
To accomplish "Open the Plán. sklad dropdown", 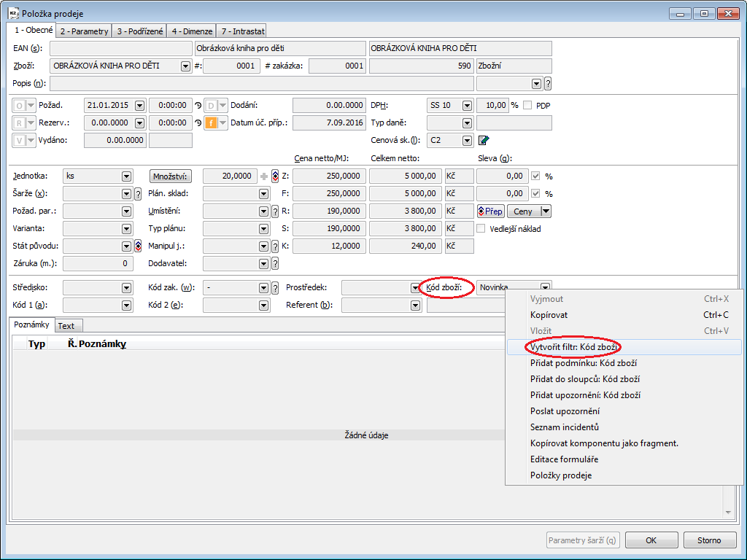I will 264,194.
